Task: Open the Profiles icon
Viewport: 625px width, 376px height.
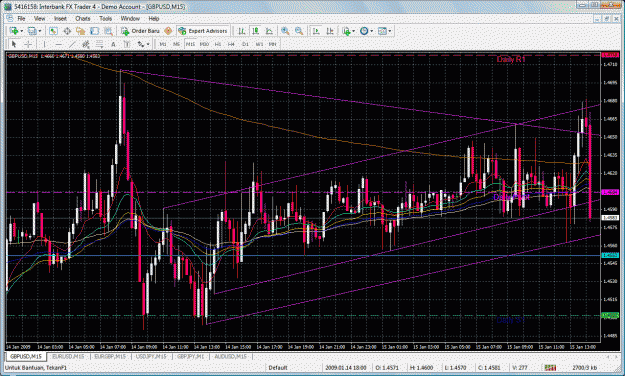Action: (32, 31)
